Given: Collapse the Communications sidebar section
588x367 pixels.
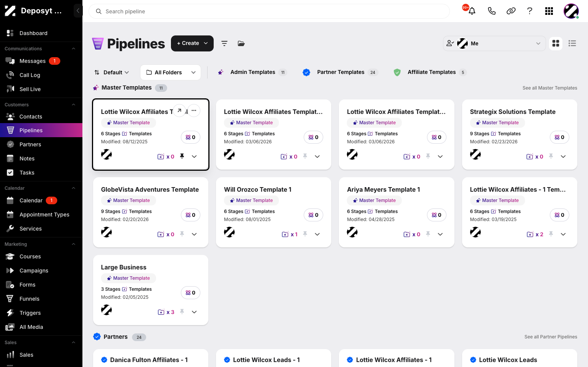Looking at the screenshot, I should pos(74,49).
